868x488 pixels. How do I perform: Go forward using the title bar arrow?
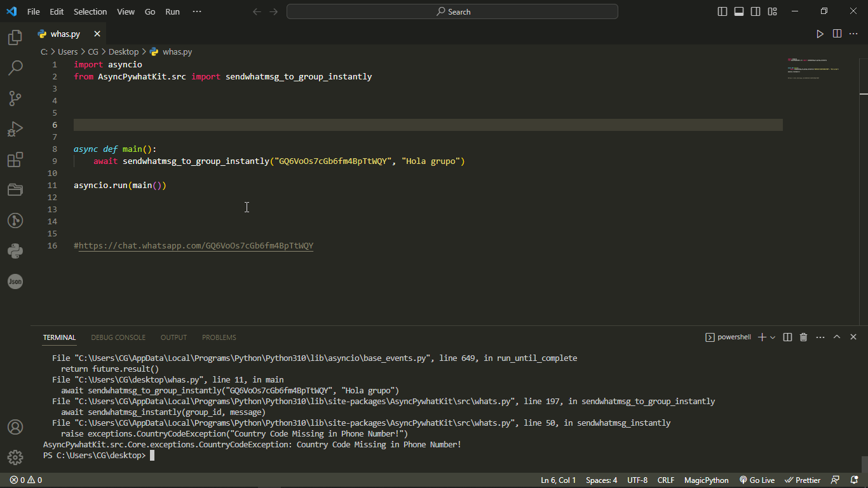[x=273, y=11]
